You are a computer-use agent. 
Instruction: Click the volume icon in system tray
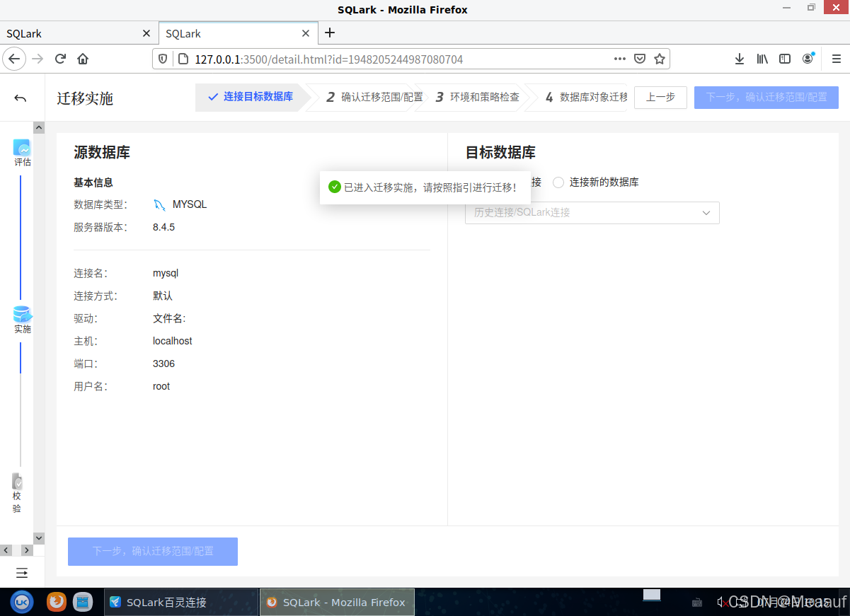click(x=721, y=602)
